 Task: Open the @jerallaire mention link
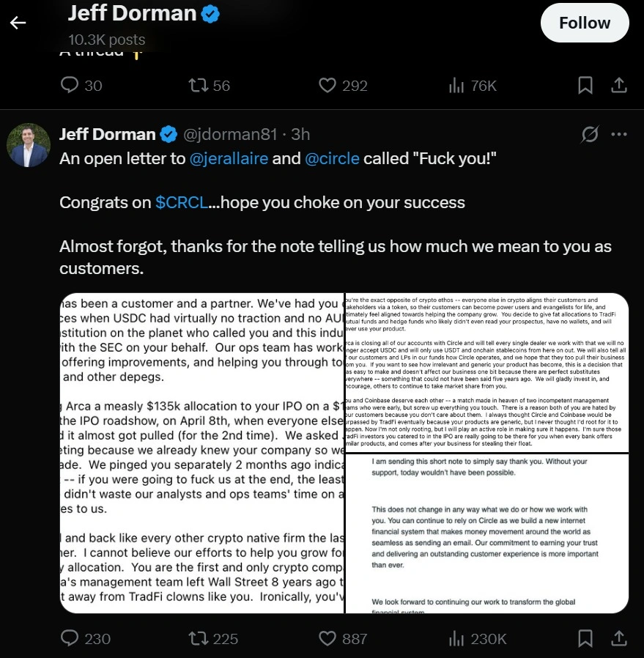[229, 158]
